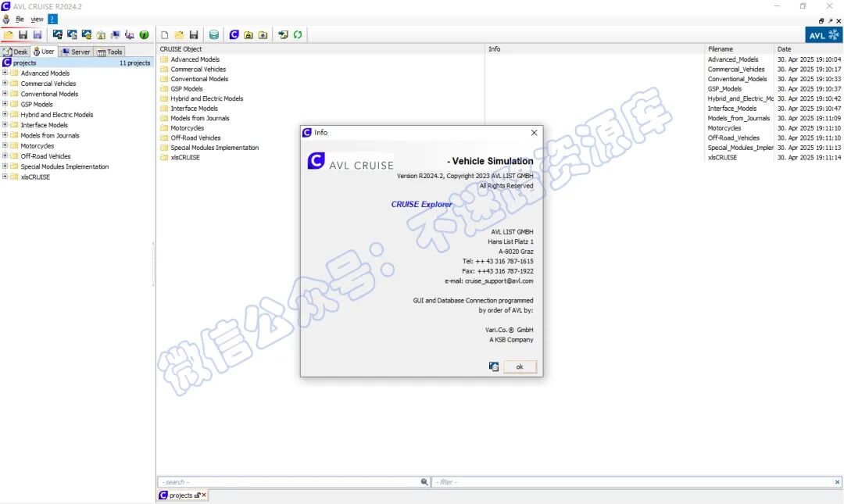Click the CRUISE Object column header

321,49
